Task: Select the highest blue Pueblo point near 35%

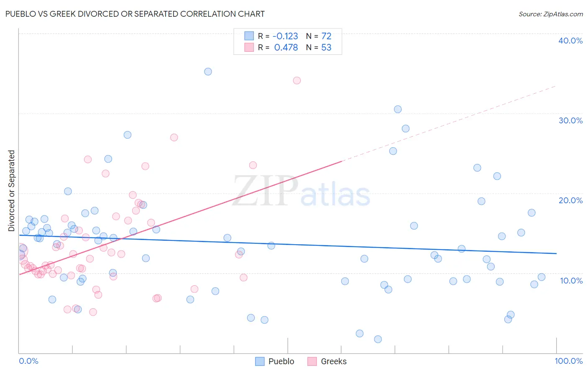Action: 208,72
